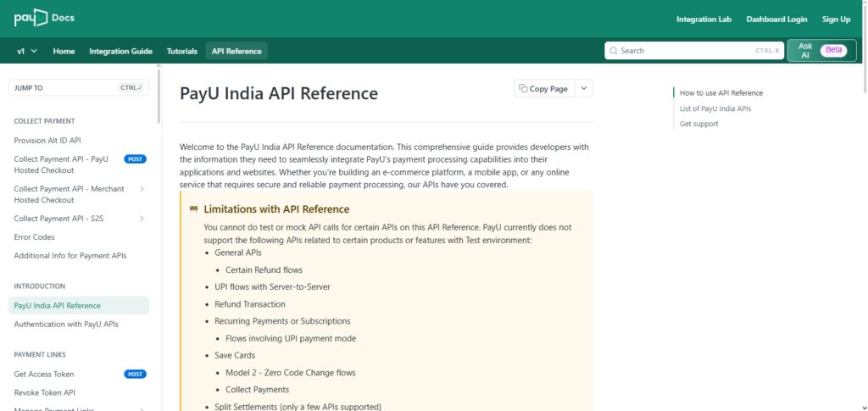Click POST badge beside Get Access Token
The height and width of the screenshot is (411, 868).
coord(135,375)
